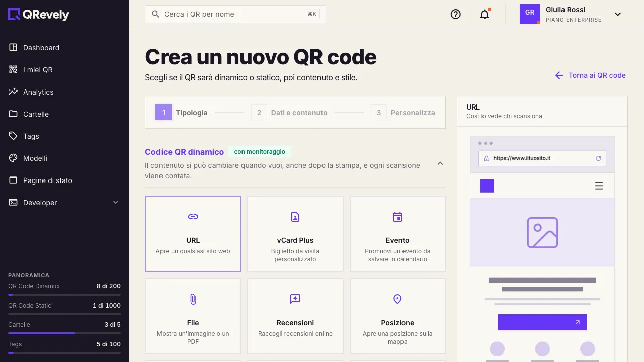Open Cartelle in the sidebar
The image size is (644, 362).
[64, 114]
